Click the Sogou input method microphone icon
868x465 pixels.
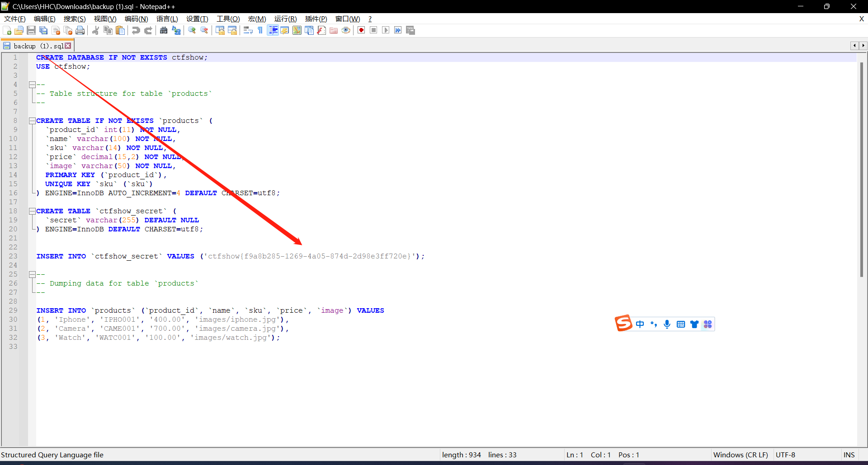pyautogui.click(x=667, y=324)
